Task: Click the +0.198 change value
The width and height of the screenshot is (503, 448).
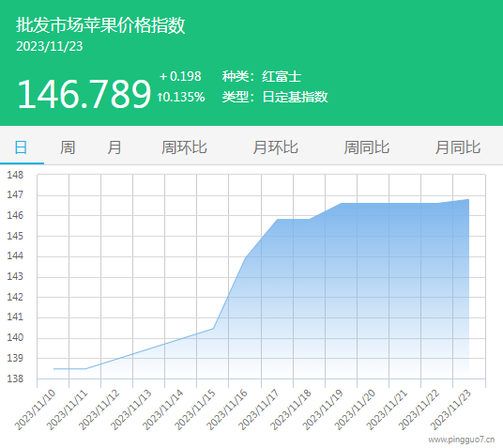Action: click(180, 76)
